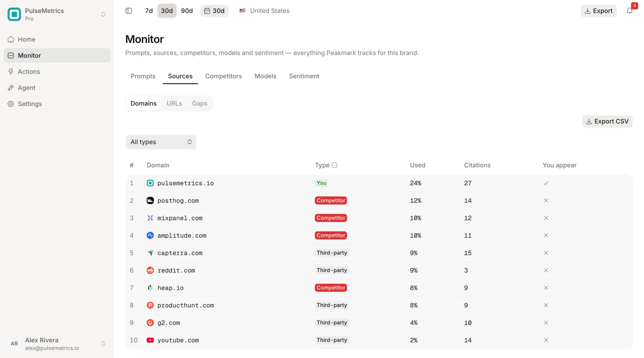Select the 30d time range
This screenshot has width=644, height=358.
[167, 11]
